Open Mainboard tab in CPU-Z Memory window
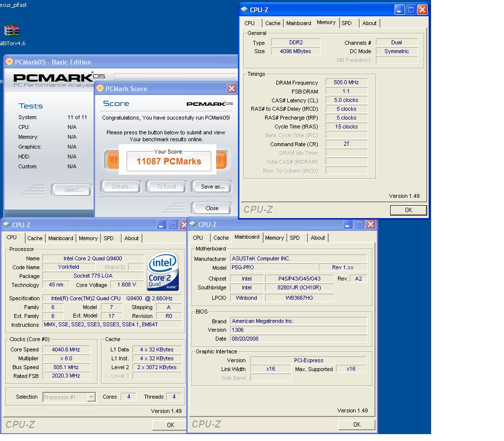This screenshot has width=504, height=441. (x=299, y=23)
